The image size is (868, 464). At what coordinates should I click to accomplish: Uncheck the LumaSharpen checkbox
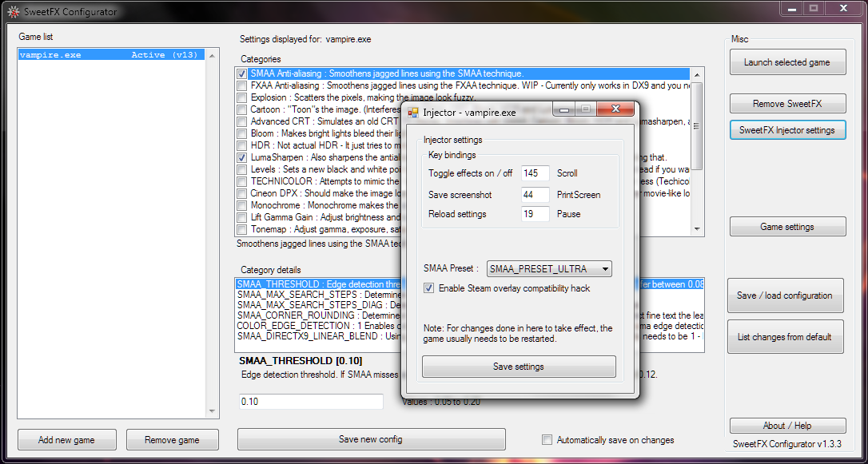242,157
